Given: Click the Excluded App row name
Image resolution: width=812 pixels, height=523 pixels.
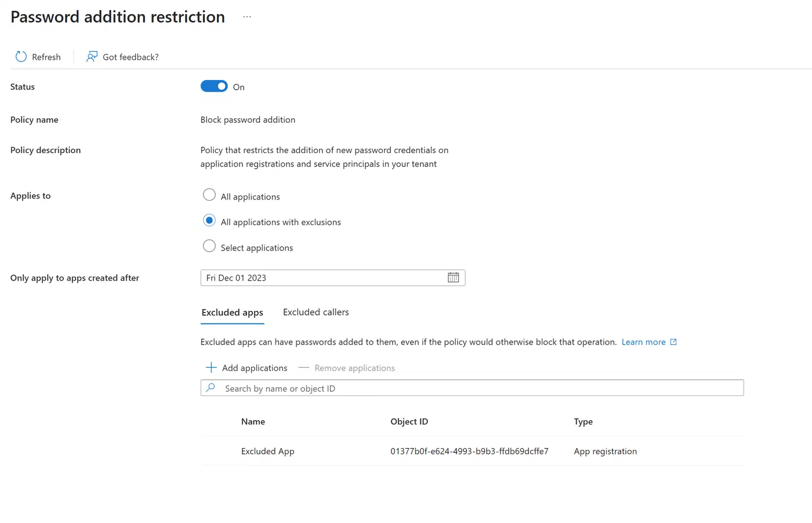Looking at the screenshot, I should point(268,451).
